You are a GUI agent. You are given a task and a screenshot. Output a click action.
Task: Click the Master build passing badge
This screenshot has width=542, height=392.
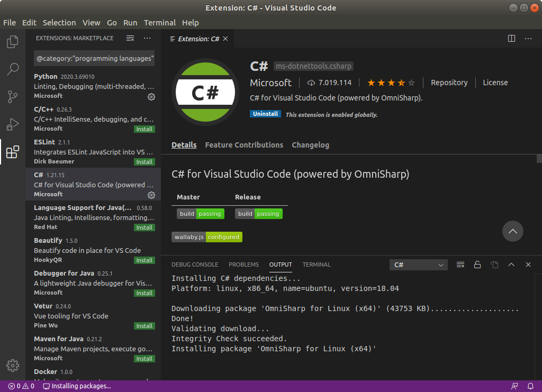point(201,214)
